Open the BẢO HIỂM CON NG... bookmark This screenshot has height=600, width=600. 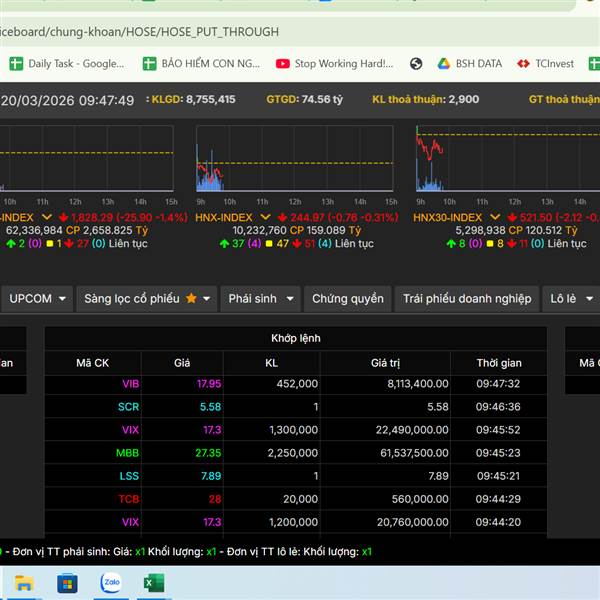pos(201,64)
